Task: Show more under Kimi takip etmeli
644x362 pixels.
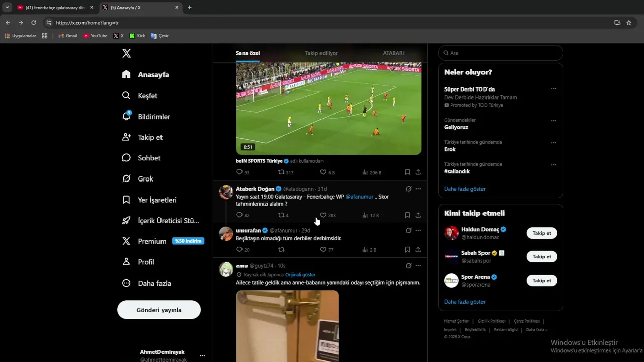Action: tap(465, 302)
